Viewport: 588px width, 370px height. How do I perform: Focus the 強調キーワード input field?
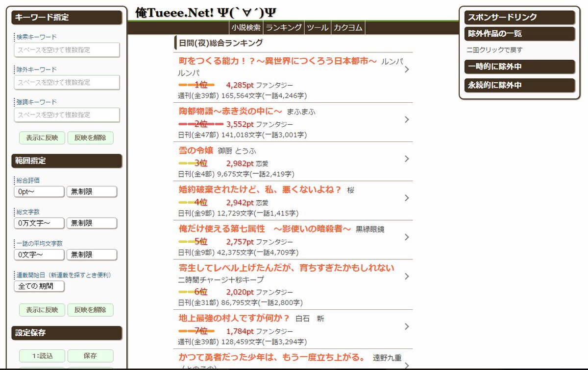(x=67, y=115)
